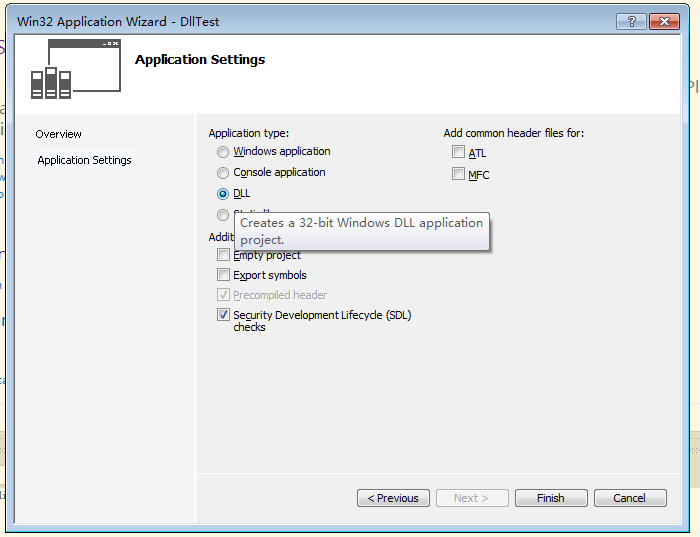Select the DLL application type

(223, 194)
